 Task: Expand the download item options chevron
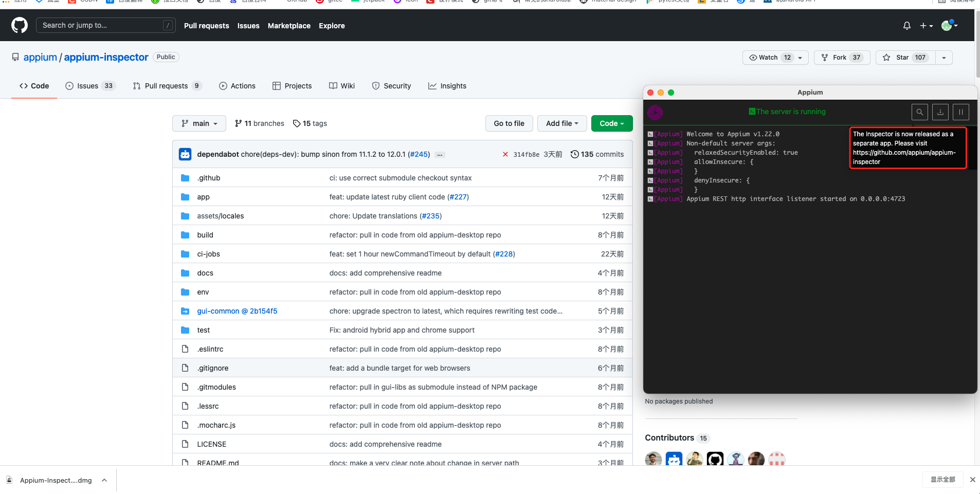pyautogui.click(x=104, y=480)
